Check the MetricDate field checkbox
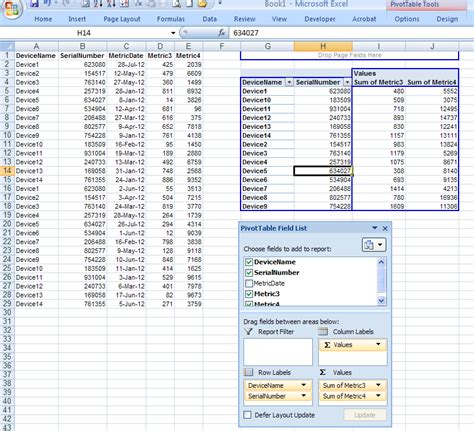The width and height of the screenshot is (474, 431). (x=249, y=283)
